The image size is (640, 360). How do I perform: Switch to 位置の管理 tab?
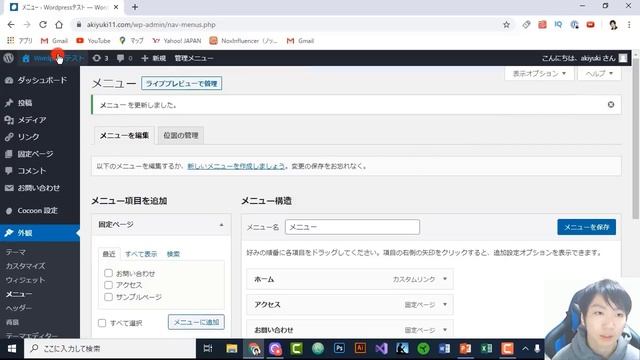coord(181,136)
